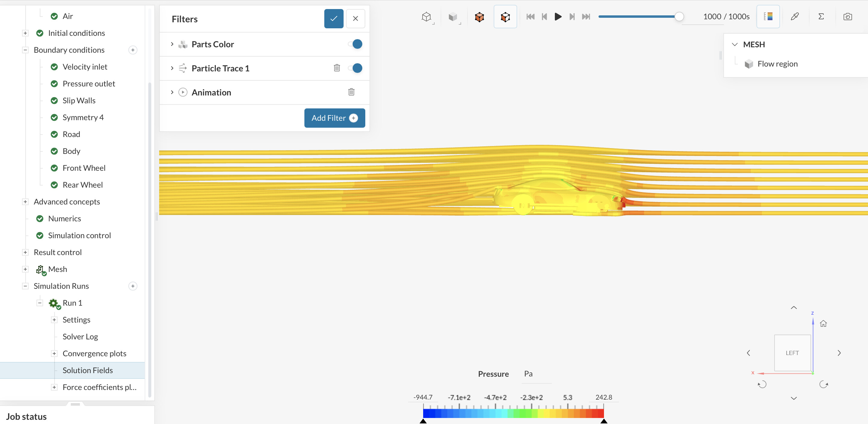Image resolution: width=868 pixels, height=424 pixels.
Task: Confirm filters with the checkmark button
Action: click(x=334, y=19)
